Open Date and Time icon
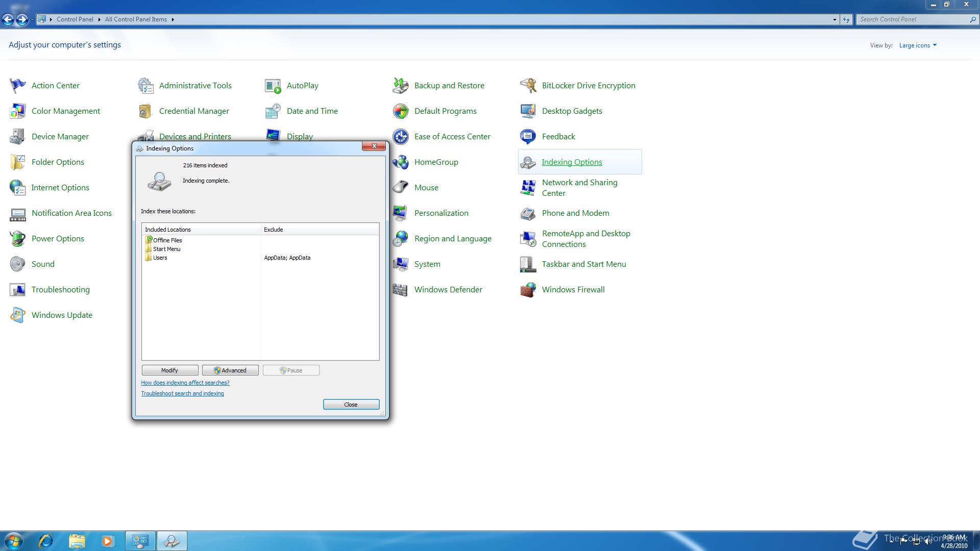The image size is (980, 551). [x=273, y=111]
